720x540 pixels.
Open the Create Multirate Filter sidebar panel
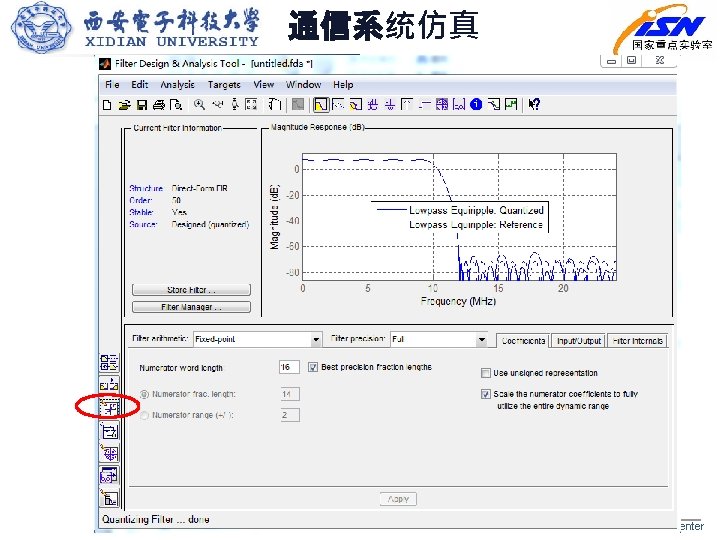pyautogui.click(x=109, y=363)
